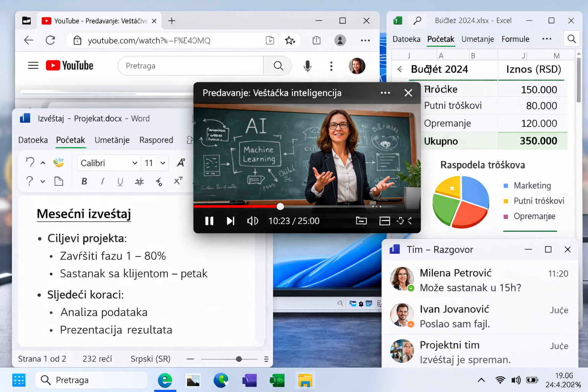Toggle italic formatting in Word

102,181
